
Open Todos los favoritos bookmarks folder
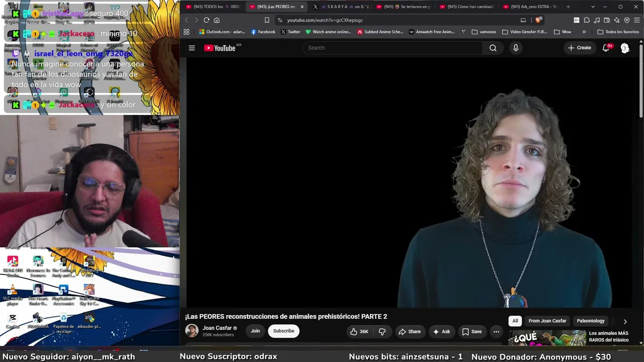618,32
